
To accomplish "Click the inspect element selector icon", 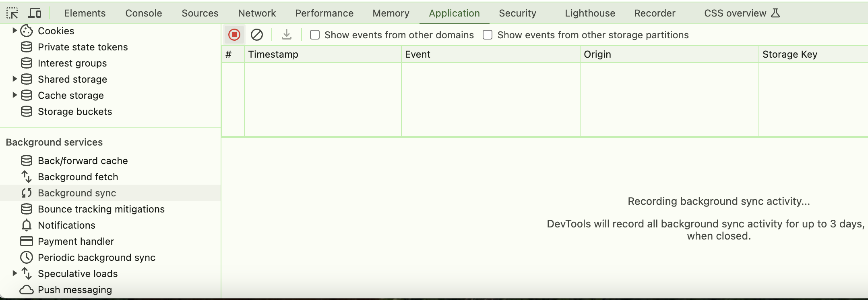I will coord(12,13).
